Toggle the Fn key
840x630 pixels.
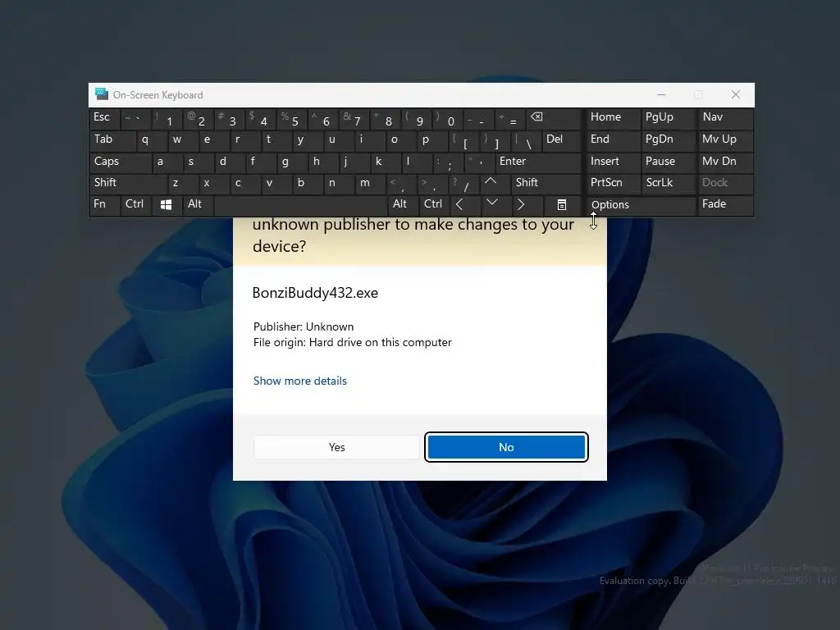pos(104,204)
